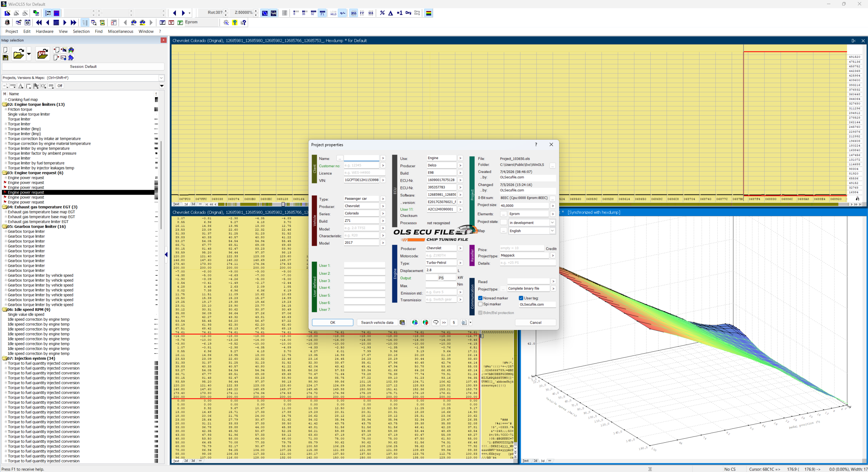The height and width of the screenshot is (472, 868).
Task: Click the context help cursor icon
Action: point(243,22)
